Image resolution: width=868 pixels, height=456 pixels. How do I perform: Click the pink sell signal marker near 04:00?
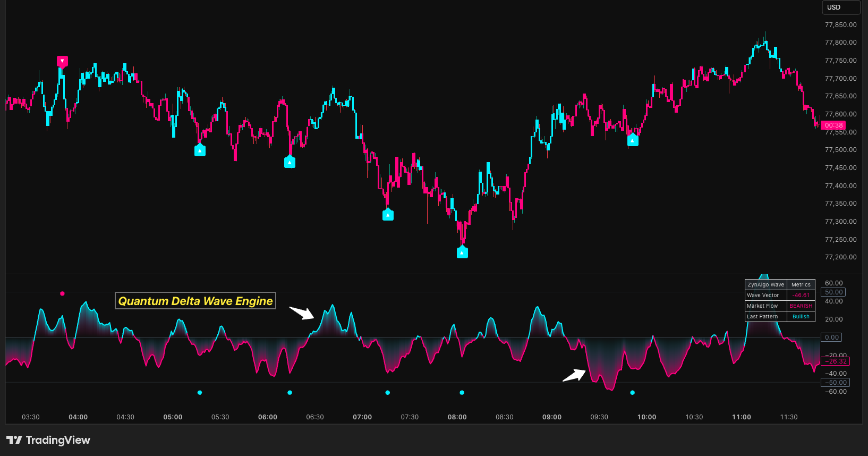click(62, 61)
